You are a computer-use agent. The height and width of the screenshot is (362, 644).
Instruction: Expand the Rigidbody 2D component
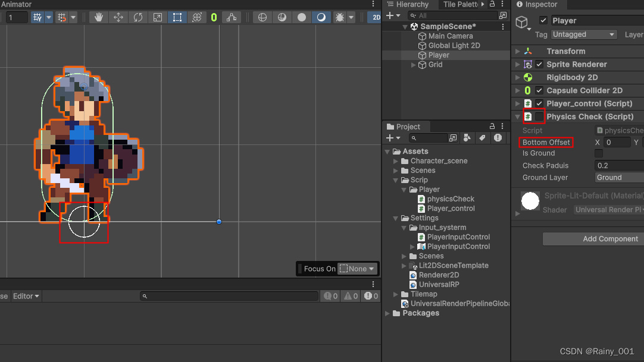coord(517,77)
